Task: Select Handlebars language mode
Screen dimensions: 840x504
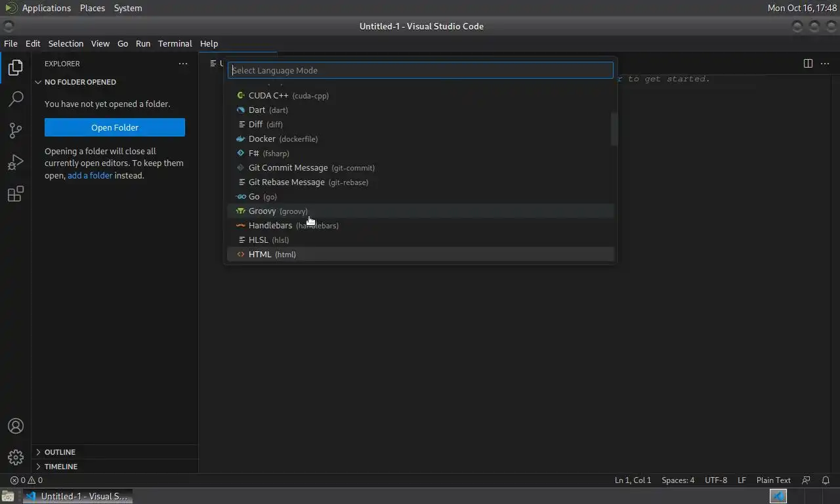Action: click(420, 225)
